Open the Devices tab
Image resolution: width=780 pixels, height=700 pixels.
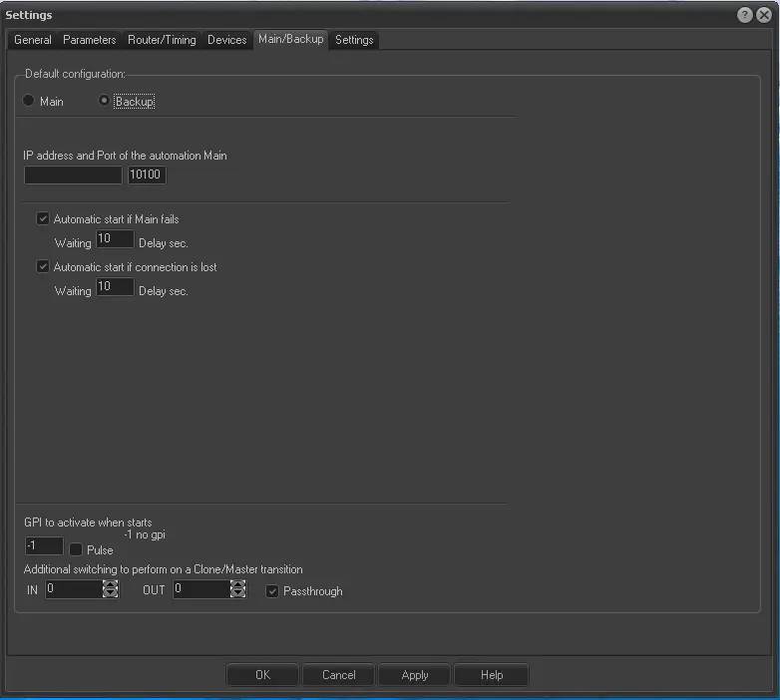(x=226, y=40)
